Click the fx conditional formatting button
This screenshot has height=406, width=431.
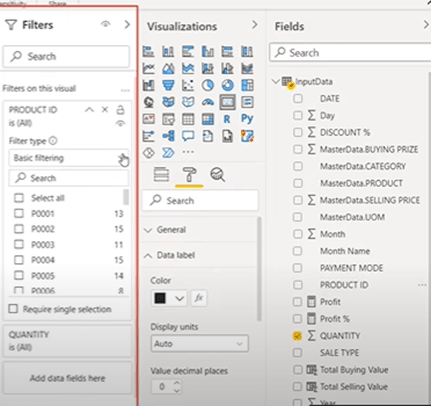coord(199,298)
